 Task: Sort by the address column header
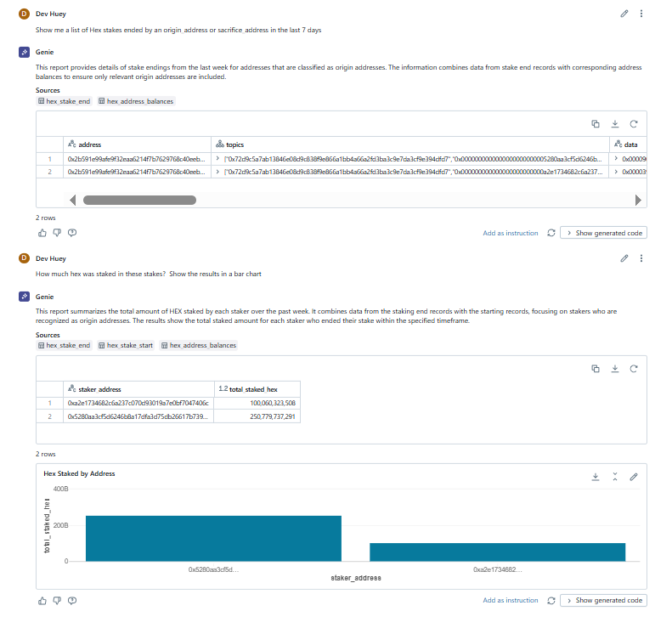[137, 144]
